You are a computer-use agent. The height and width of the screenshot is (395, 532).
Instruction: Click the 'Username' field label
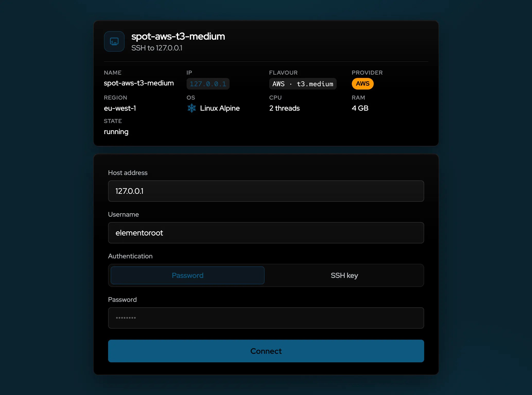(123, 215)
